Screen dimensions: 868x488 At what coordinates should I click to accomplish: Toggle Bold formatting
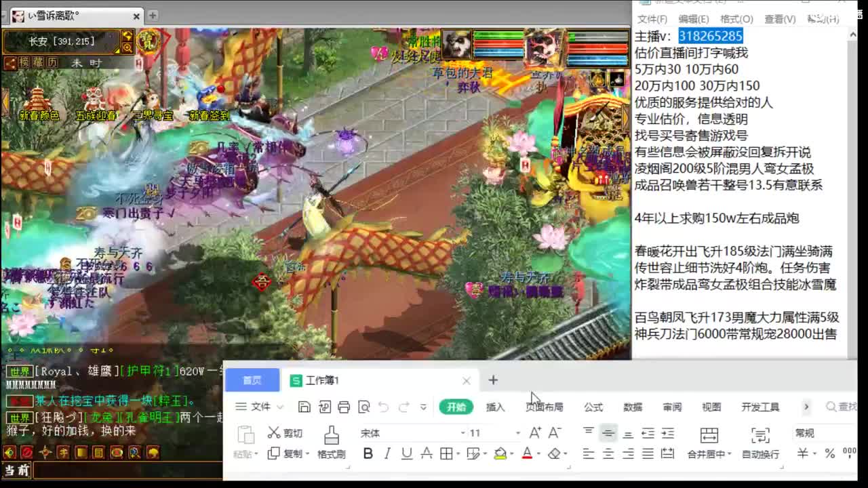pyautogui.click(x=368, y=453)
